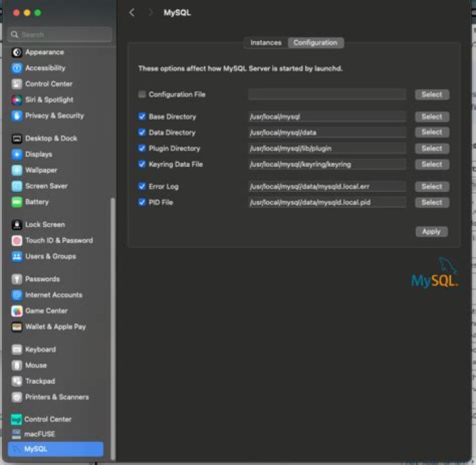Screen dimensions: 476x465
Task: Click Select for Keyring Data File
Action: point(432,164)
